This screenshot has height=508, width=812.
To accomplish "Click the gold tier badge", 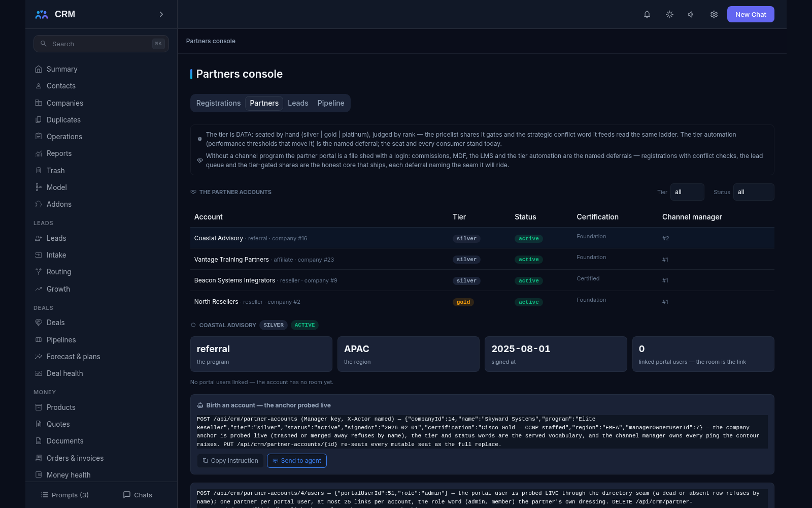I will click(x=463, y=302).
